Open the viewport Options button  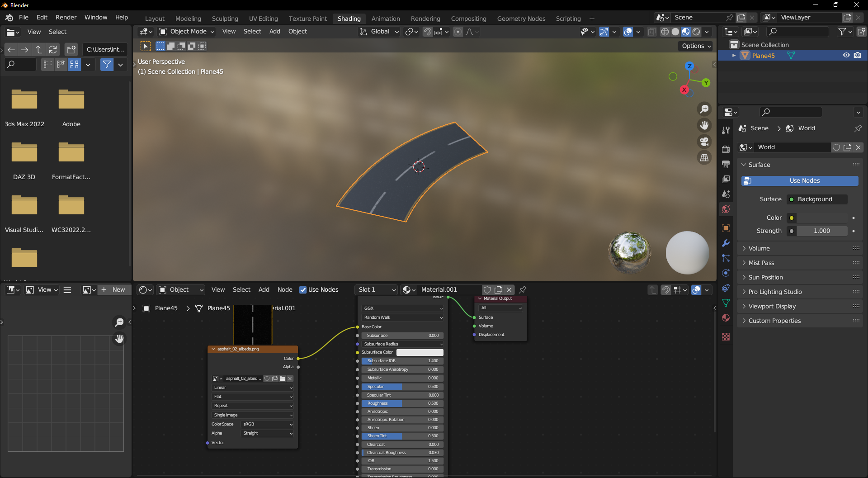(695, 46)
